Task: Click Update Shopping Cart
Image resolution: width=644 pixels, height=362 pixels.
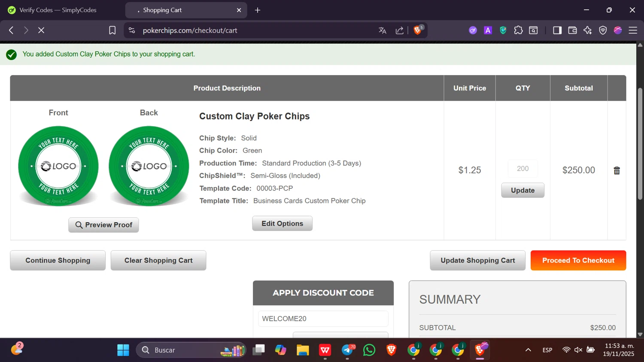Action: 477,260
